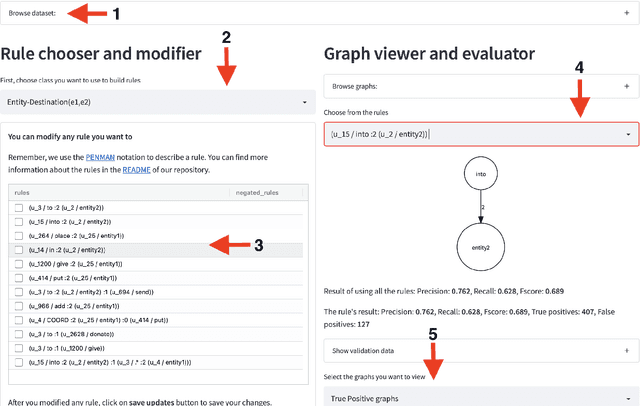Click the 'negated_rules' column header
This screenshot has height=406, width=640.
(x=256, y=192)
